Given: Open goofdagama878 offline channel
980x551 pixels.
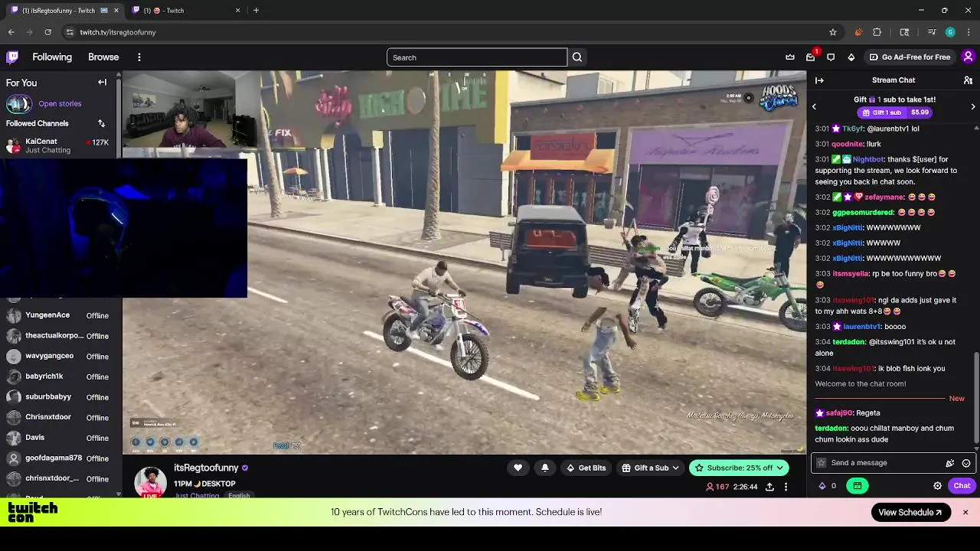Looking at the screenshot, I should (60, 458).
